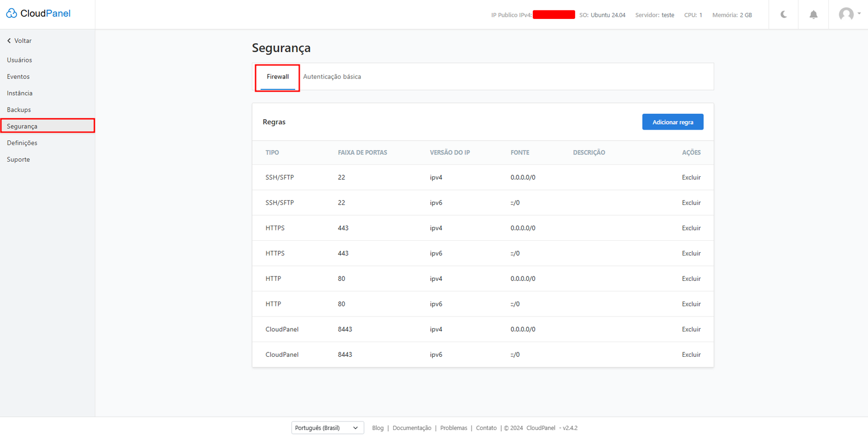
Task: Open the Backups sidebar item
Action: coord(19,110)
